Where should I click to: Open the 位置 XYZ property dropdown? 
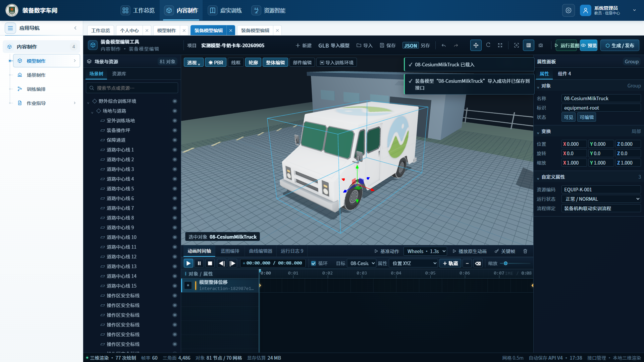click(x=414, y=263)
